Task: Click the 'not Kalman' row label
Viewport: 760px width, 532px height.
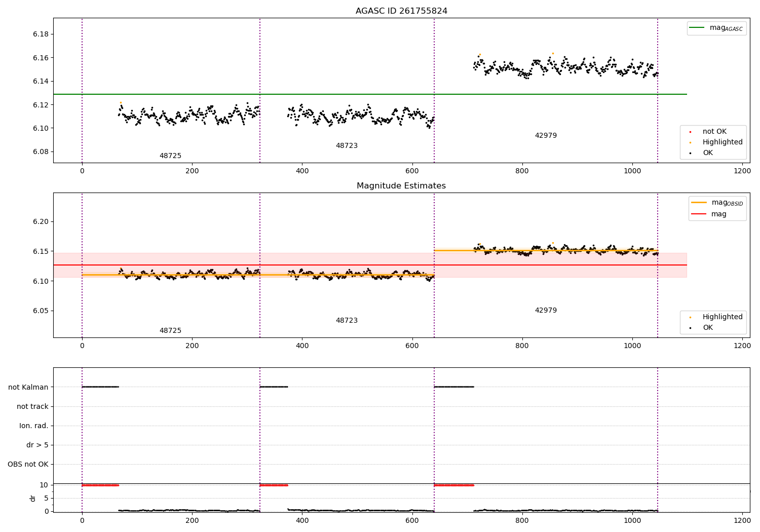Action: (x=28, y=388)
